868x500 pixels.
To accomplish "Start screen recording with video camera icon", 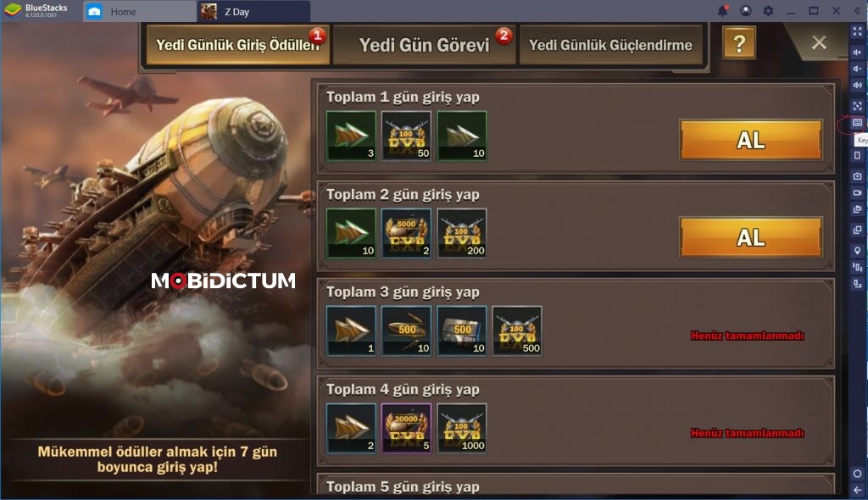I will pos(857,192).
